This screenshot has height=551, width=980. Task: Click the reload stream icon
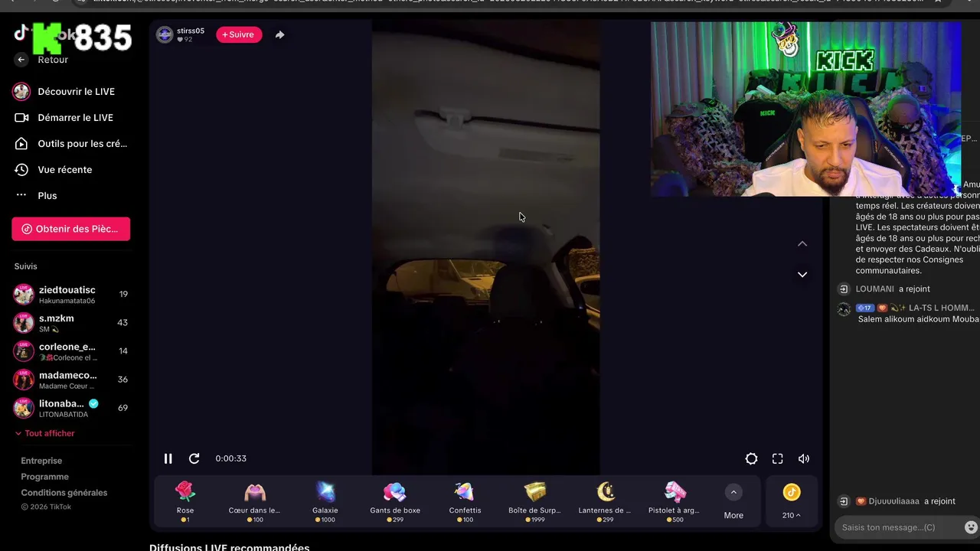tap(194, 458)
